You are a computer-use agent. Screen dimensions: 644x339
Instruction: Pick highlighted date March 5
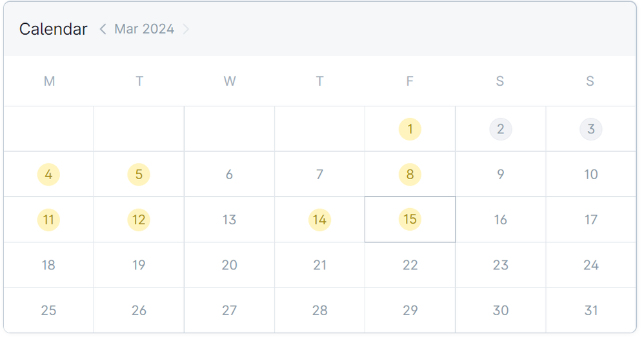tap(139, 175)
